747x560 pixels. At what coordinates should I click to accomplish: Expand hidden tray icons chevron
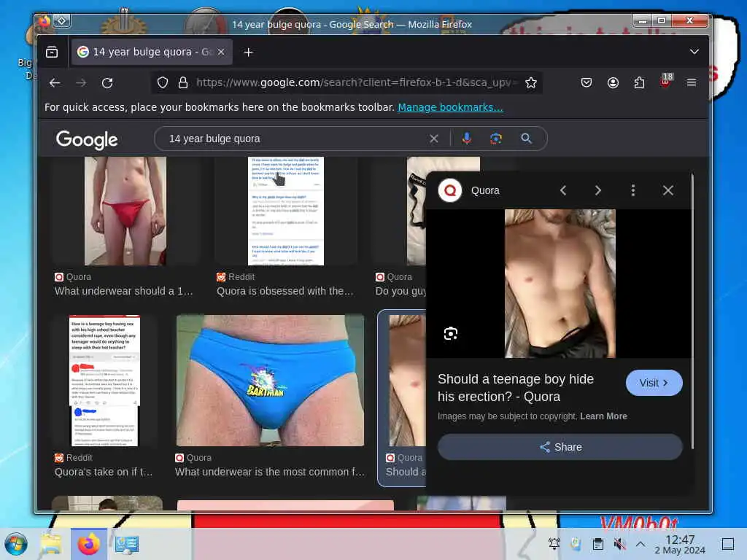tap(640, 544)
